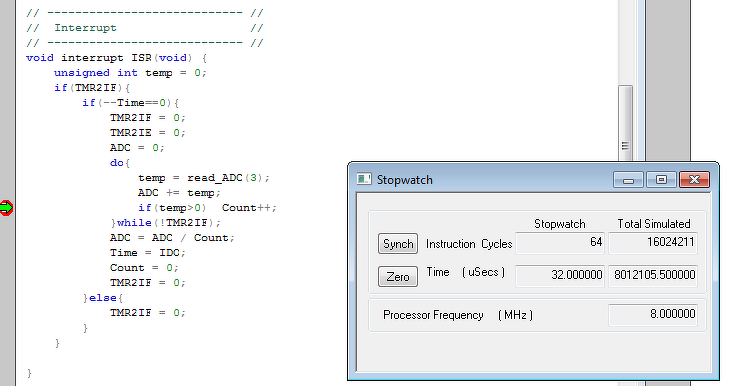Select the Stopwatch instruction cycles value 64
The image size is (755, 386).
(560, 243)
